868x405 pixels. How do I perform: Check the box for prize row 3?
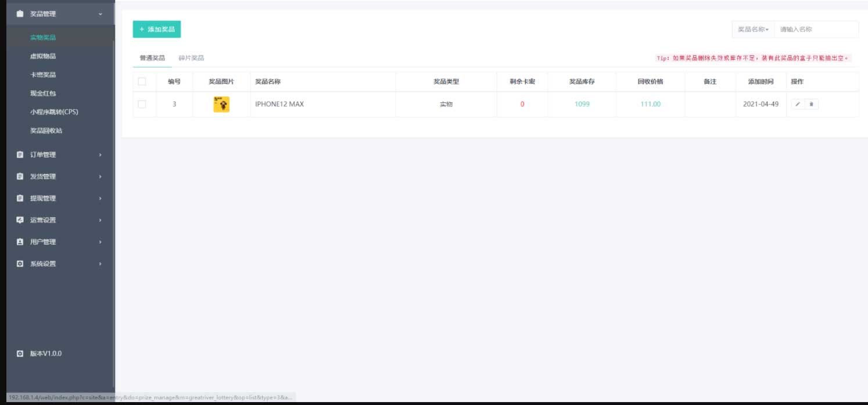pos(142,104)
